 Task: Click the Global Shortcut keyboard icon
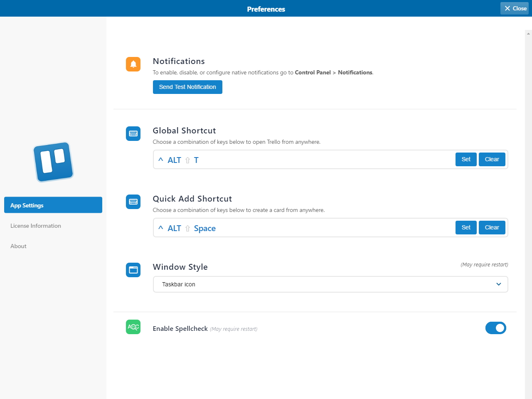coord(133,133)
